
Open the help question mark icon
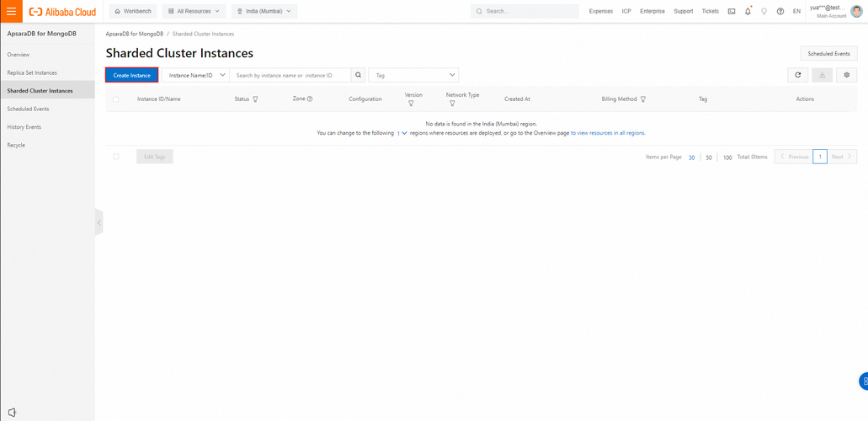780,11
